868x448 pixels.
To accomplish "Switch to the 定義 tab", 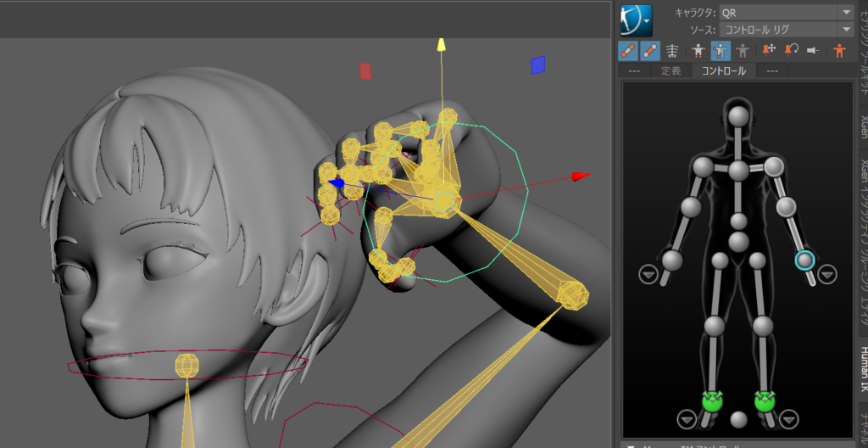I will 670,70.
